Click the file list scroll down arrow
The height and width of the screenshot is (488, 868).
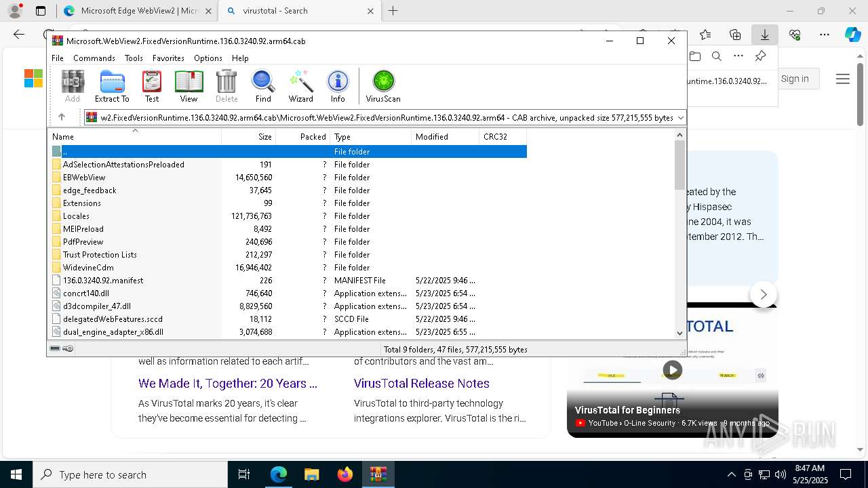click(x=680, y=333)
